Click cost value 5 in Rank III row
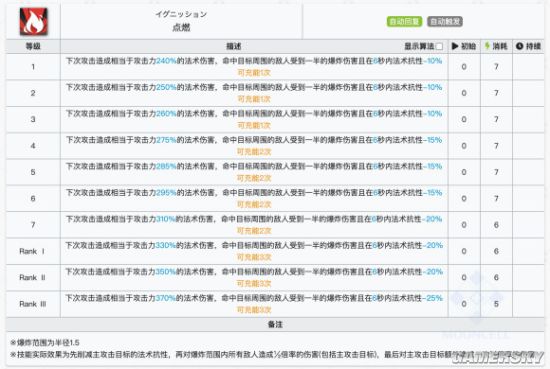This screenshot has width=550, height=369. pyautogui.click(x=496, y=304)
